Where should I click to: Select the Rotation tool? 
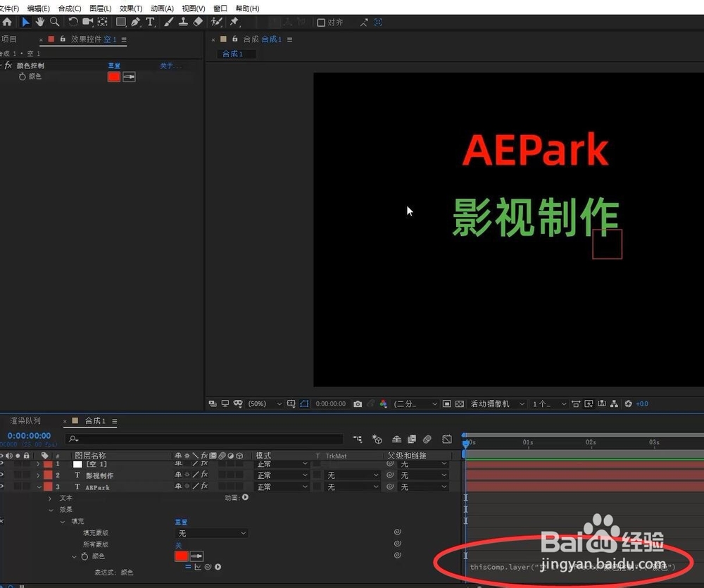pyautogui.click(x=73, y=22)
